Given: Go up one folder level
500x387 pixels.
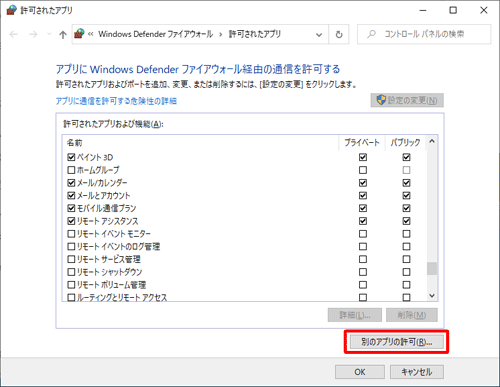Looking at the screenshot, I should click(63, 34).
